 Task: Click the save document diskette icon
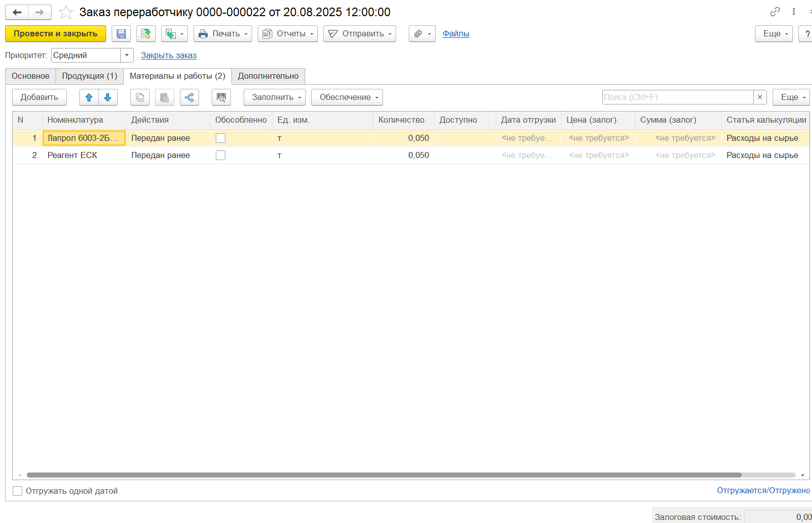(x=121, y=34)
